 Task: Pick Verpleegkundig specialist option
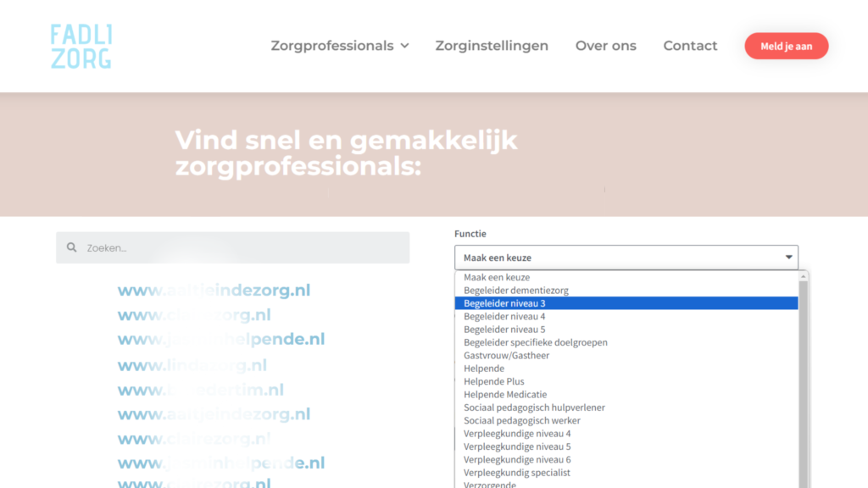[x=517, y=473]
